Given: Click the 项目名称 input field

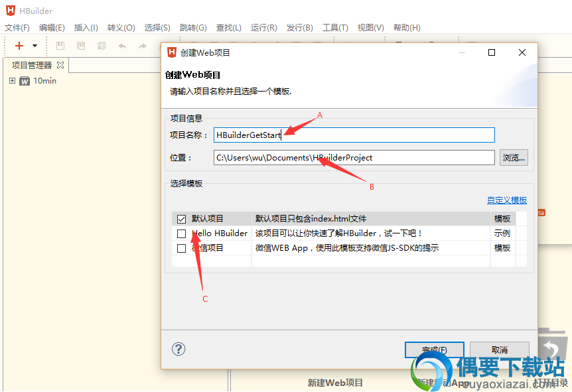Looking at the screenshot, I should (x=354, y=135).
